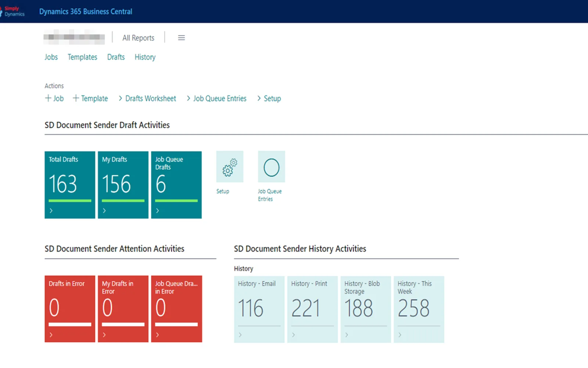Open the Job Queue Entries circle tile
The image size is (588, 368).
(272, 167)
